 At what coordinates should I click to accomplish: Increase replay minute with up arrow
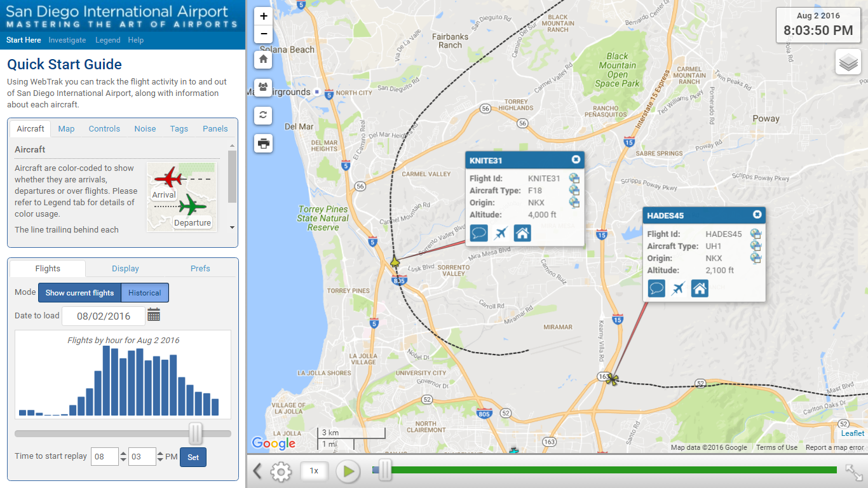click(159, 453)
